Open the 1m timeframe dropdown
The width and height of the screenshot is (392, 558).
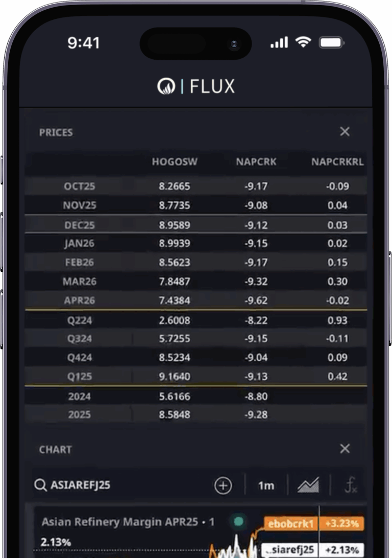[x=267, y=485]
